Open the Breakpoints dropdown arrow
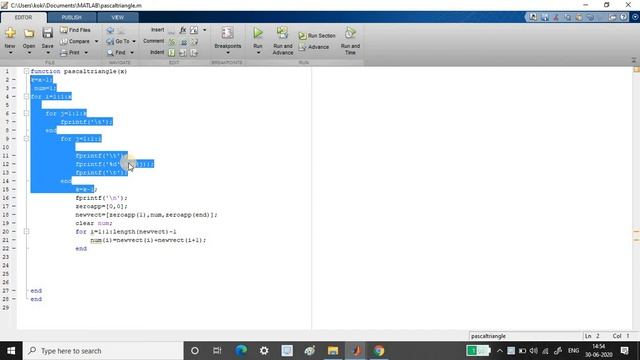Viewport: 640px width, 360px height. [x=228, y=53]
